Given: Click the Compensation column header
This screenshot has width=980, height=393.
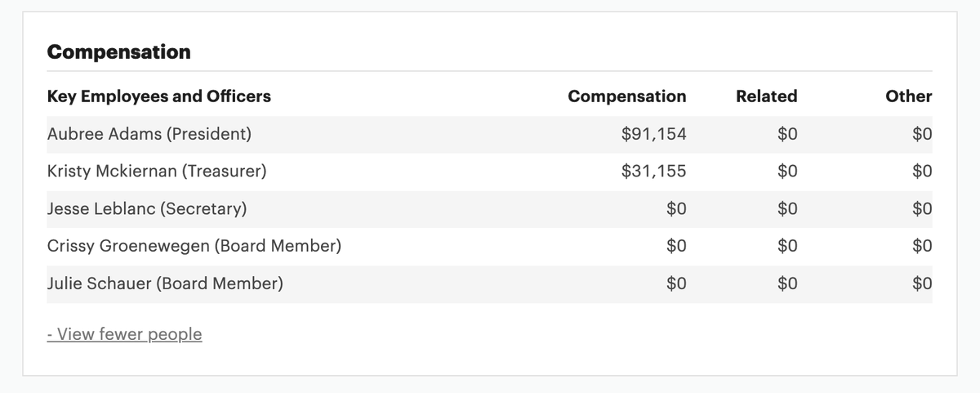Looking at the screenshot, I should coord(627,96).
